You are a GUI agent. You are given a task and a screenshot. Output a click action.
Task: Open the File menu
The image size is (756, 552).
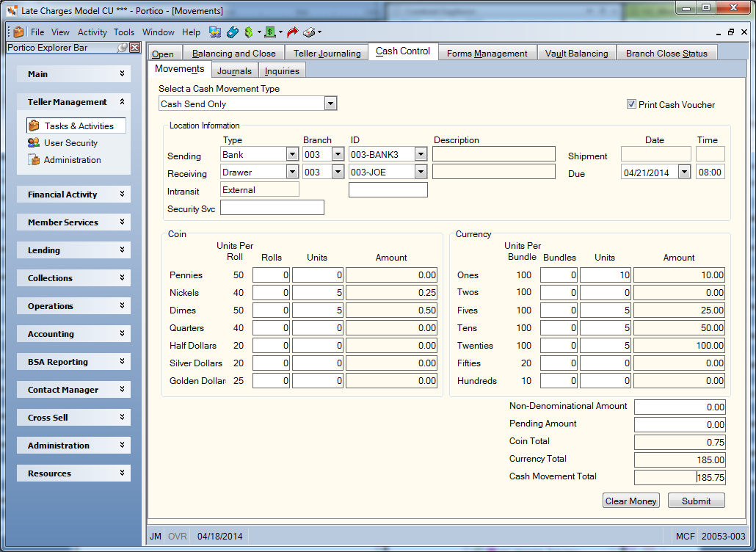[37, 32]
